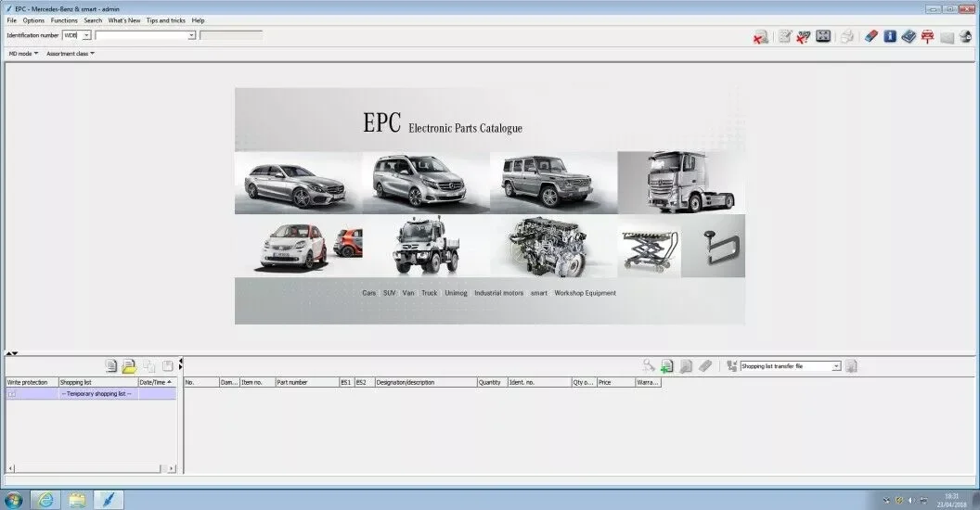Open the blue help book icon
Viewport: 980px width, 510px height.
tap(909, 37)
